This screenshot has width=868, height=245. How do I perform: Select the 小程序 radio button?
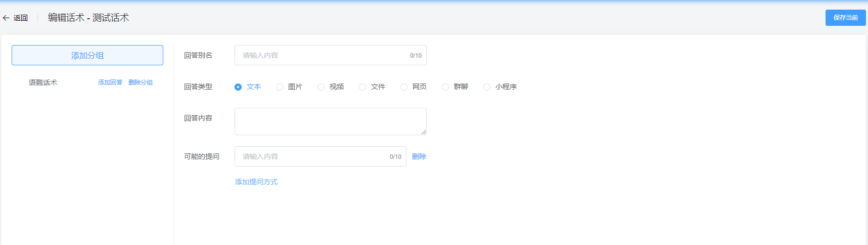[487, 87]
